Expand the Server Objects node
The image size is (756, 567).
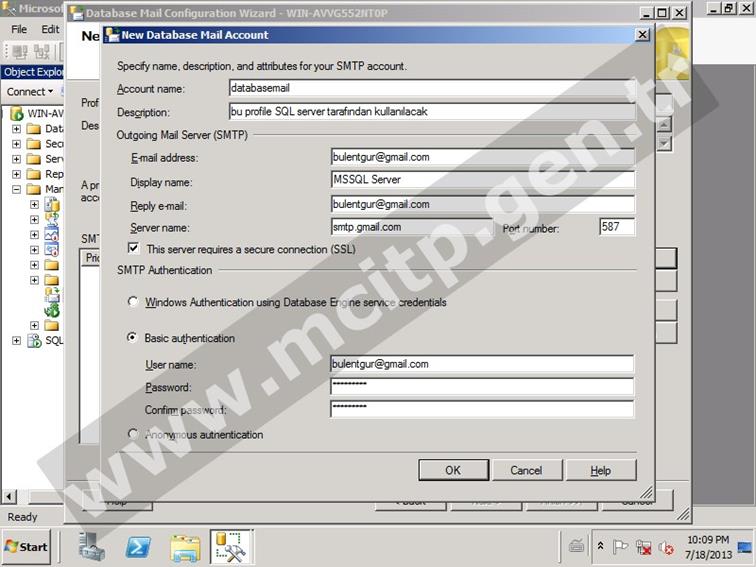[x=16, y=159]
